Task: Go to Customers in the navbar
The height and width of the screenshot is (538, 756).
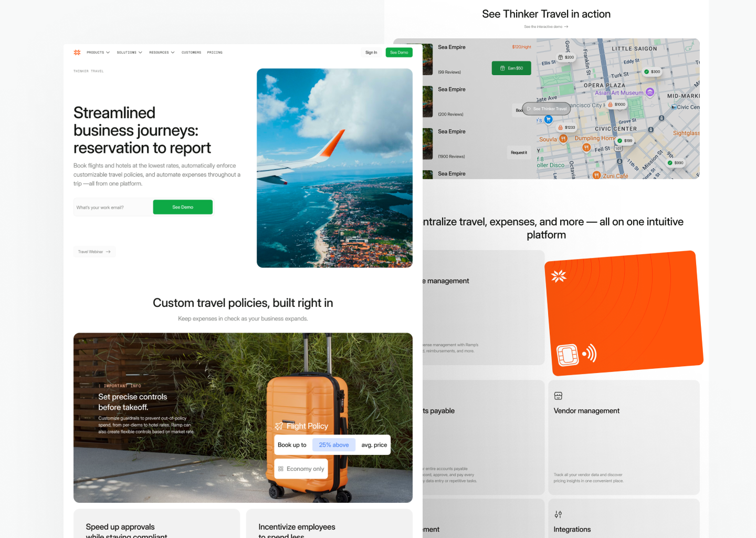Action: coord(191,53)
